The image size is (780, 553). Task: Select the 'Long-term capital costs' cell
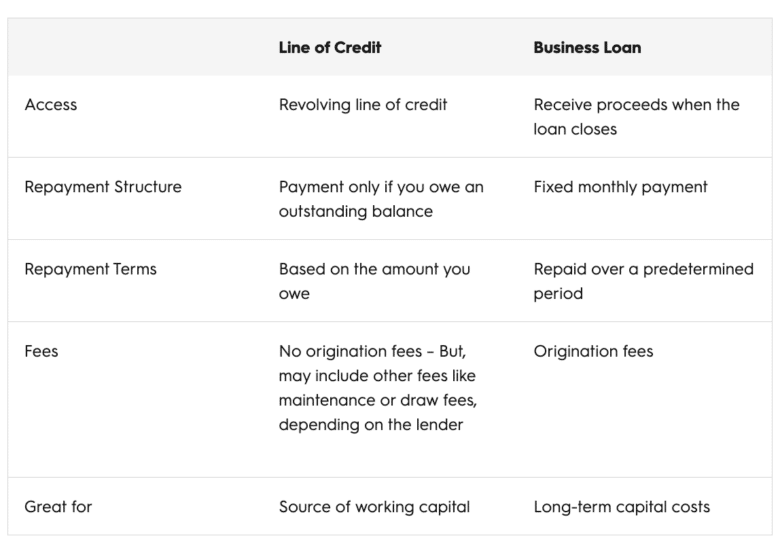pyautogui.click(x=622, y=506)
